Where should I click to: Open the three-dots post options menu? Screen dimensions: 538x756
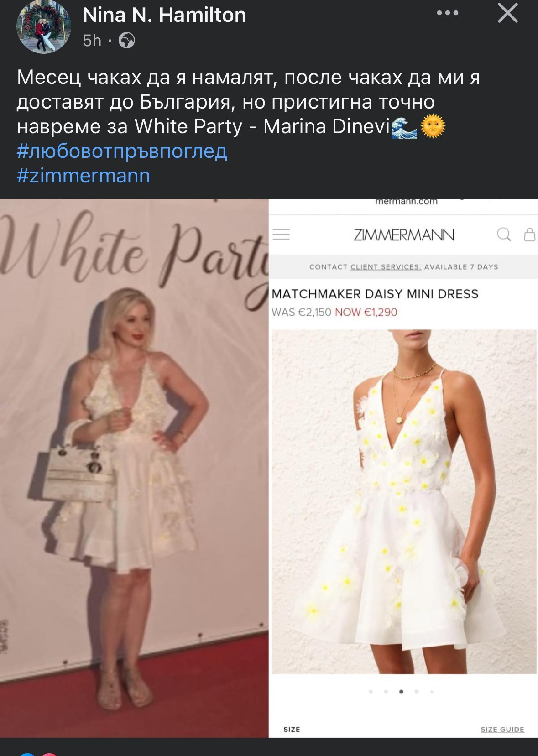(447, 13)
